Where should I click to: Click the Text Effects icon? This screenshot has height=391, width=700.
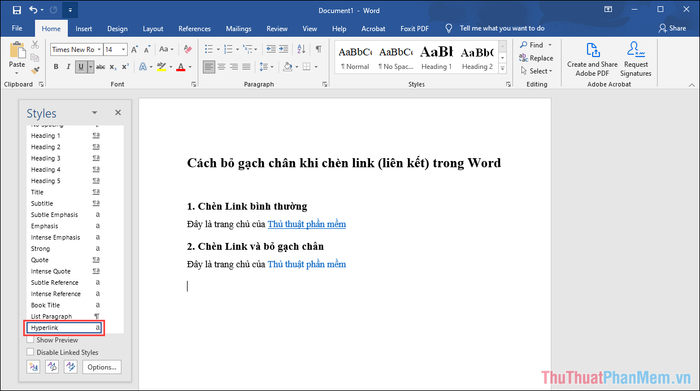click(x=142, y=67)
